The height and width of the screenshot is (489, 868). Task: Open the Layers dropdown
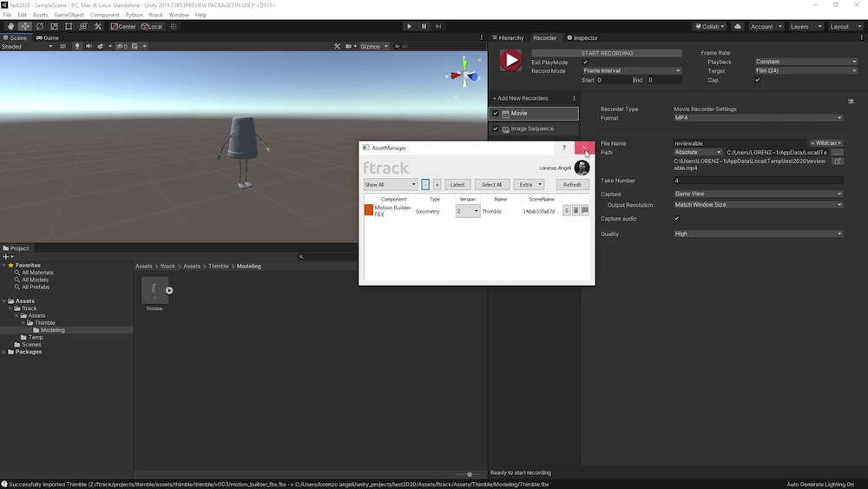tap(806, 26)
